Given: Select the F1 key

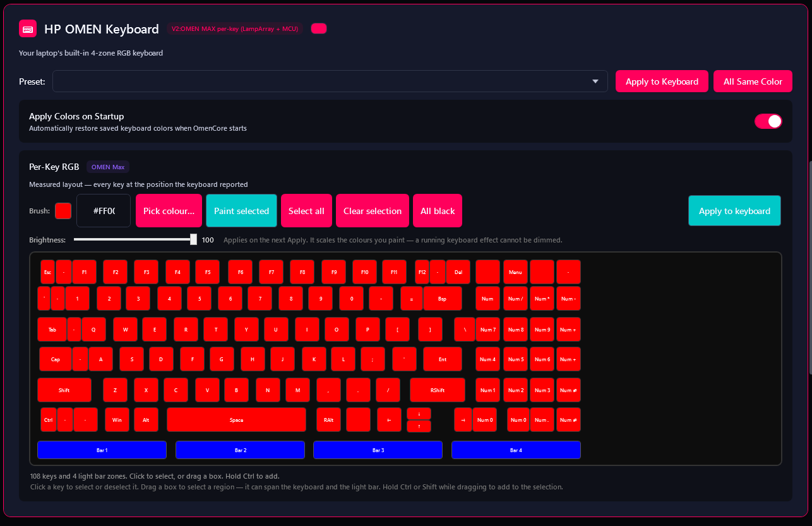Looking at the screenshot, I should (x=84, y=272).
